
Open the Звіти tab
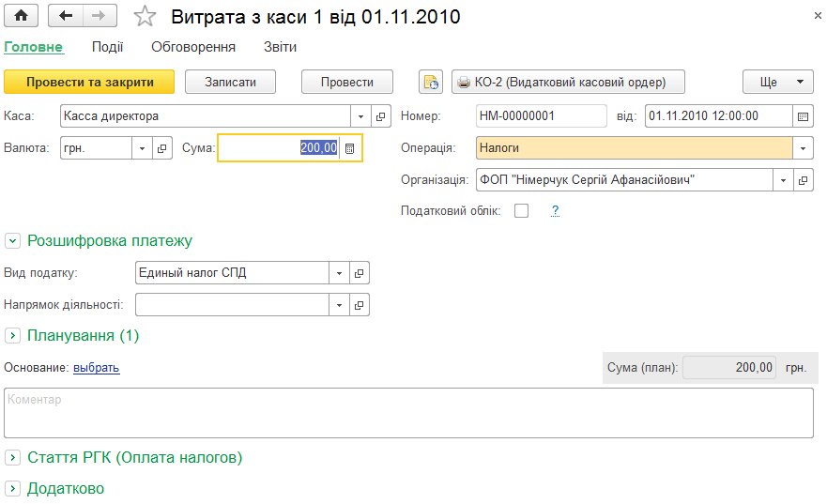pyautogui.click(x=280, y=47)
